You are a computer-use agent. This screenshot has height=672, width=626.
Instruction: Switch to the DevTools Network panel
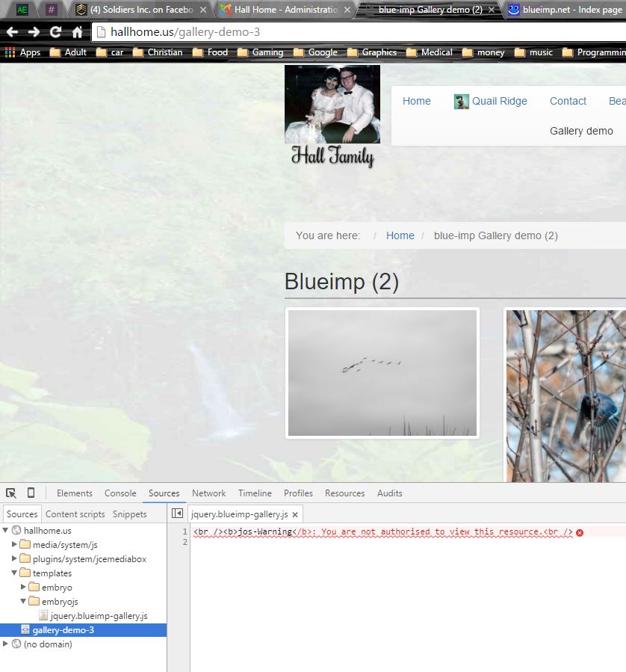(208, 493)
